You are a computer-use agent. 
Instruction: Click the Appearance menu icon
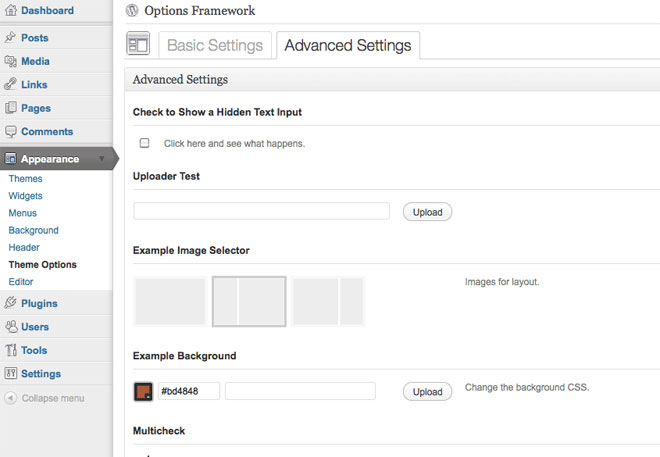click(x=11, y=159)
